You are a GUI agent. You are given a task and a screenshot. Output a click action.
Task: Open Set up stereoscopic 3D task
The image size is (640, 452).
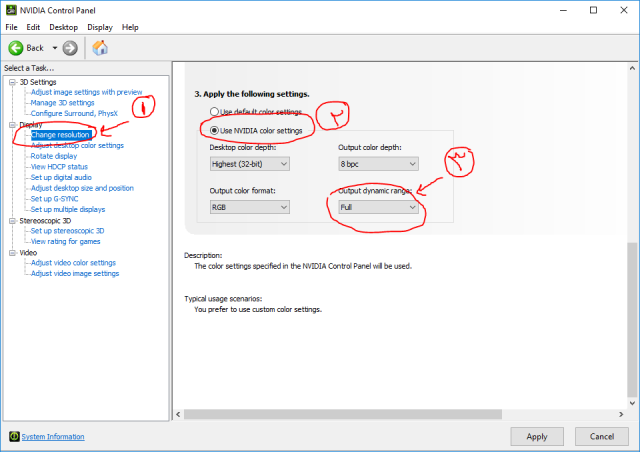tap(67, 231)
